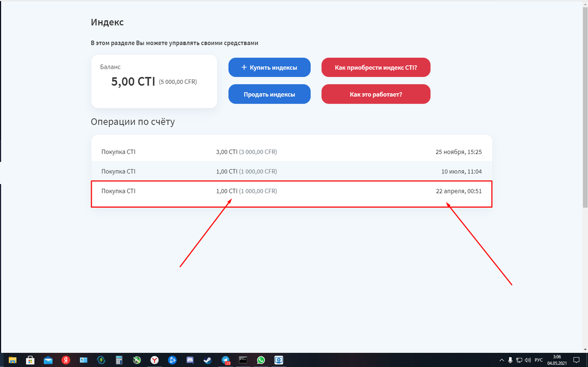Launch the Calculator app from the taskbar
Image resolution: width=588 pixels, height=367 pixels.
119,360
